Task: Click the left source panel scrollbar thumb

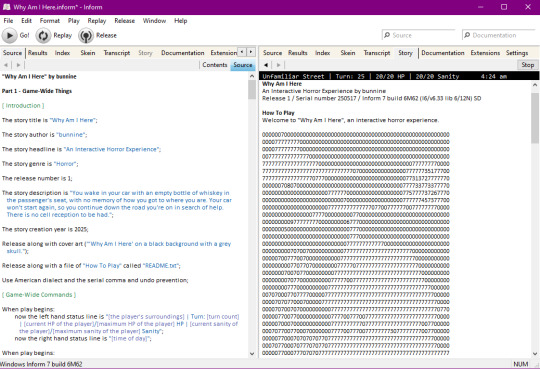Action: tap(252, 90)
